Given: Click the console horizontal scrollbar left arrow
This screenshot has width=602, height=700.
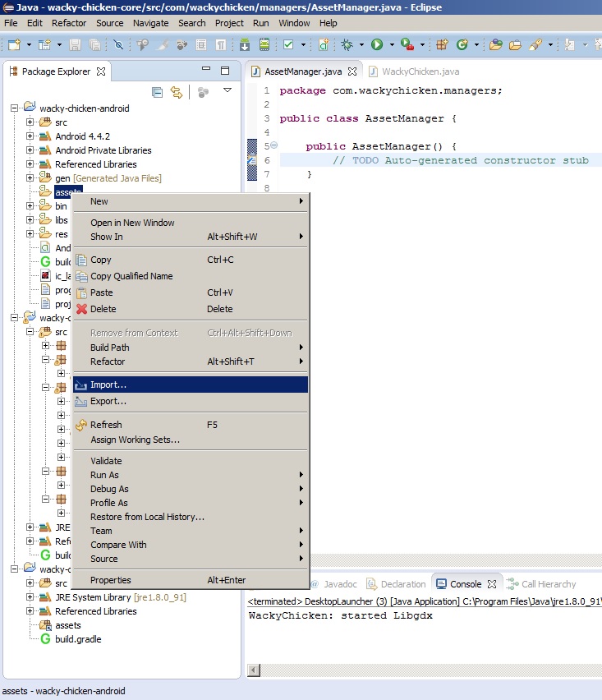Looking at the screenshot, I should coord(254,670).
